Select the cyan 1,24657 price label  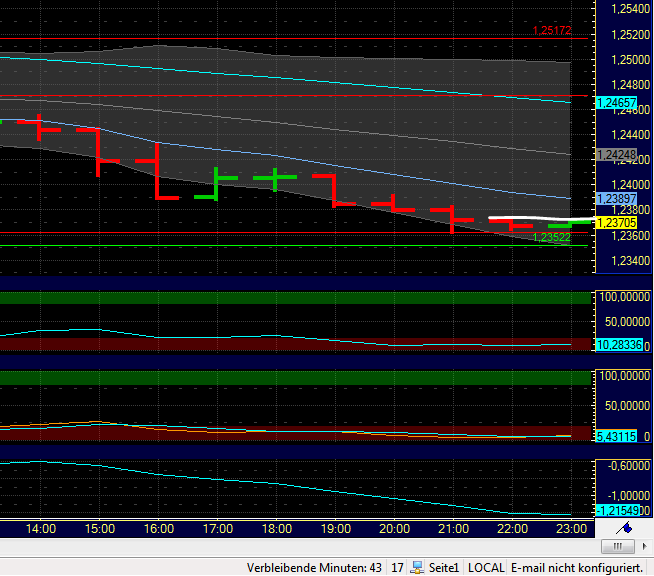[x=615, y=103]
